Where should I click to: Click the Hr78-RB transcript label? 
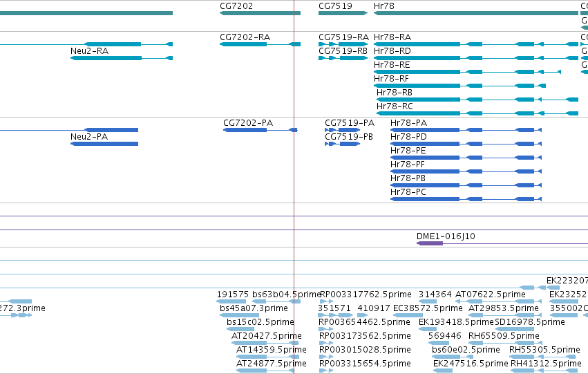(395, 93)
